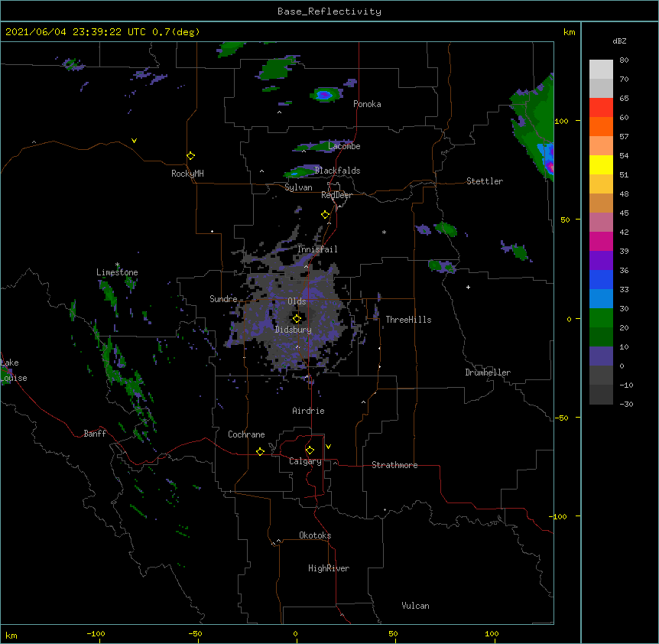Click the Blackfalds city label
This screenshot has width=659, height=644.
(337, 171)
